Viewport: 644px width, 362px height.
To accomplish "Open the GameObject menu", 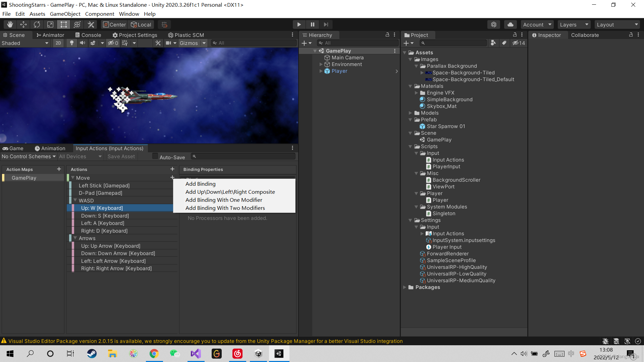I will (x=65, y=14).
